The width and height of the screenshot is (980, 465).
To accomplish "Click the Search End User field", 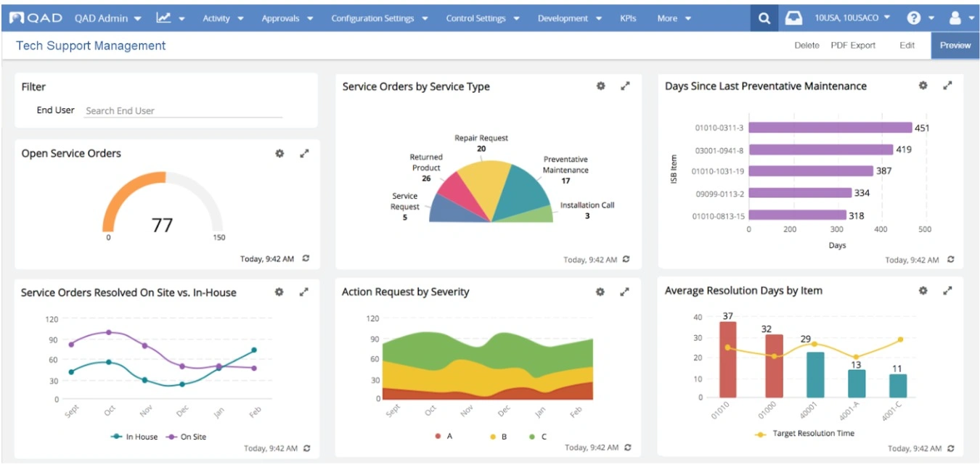I will click(183, 111).
